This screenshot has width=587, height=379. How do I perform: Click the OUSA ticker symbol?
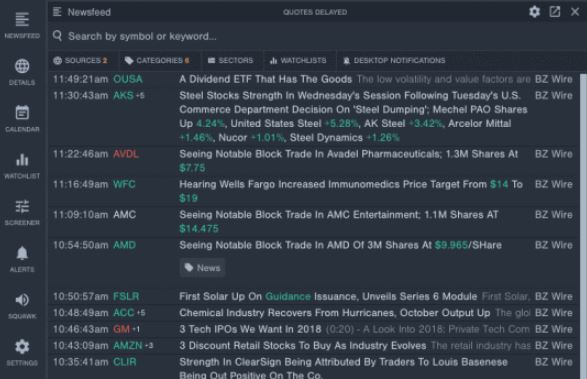[x=128, y=79]
